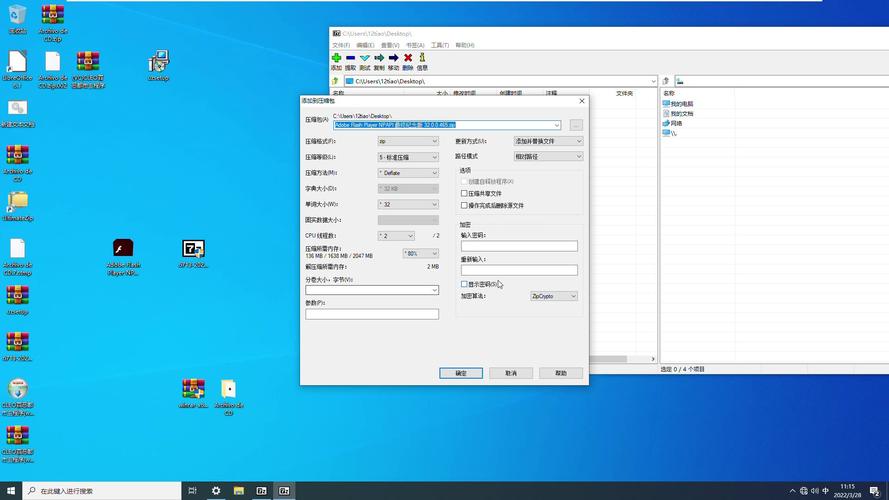Click the 输入密码 password input field
Viewport: 889px width, 500px height.
[519, 246]
